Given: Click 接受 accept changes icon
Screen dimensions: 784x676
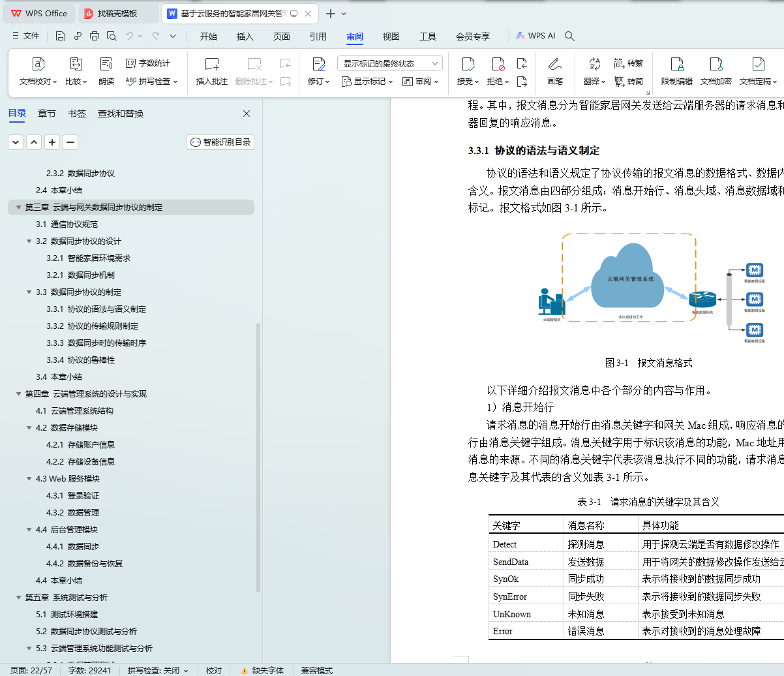Looking at the screenshot, I should coord(468,64).
